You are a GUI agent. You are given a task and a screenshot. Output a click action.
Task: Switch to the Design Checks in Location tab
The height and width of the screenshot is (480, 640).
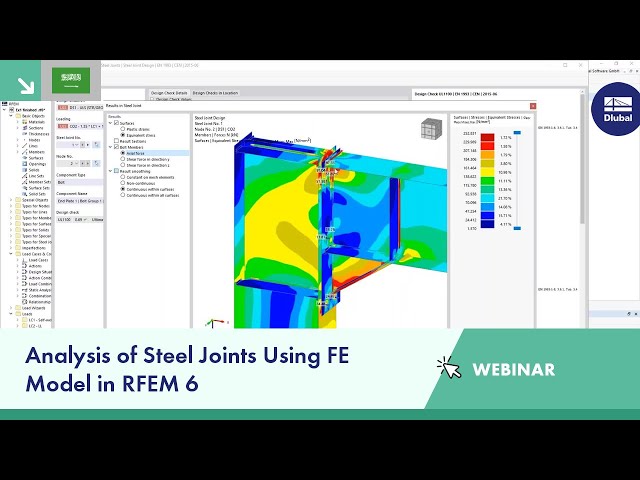[215, 93]
